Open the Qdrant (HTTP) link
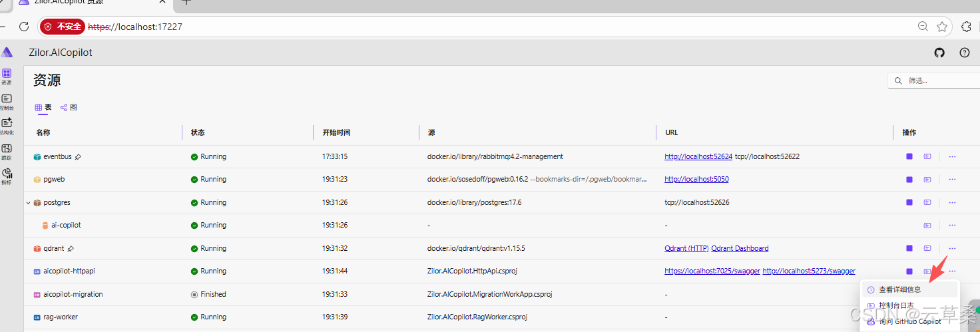The image size is (980, 332). 686,249
